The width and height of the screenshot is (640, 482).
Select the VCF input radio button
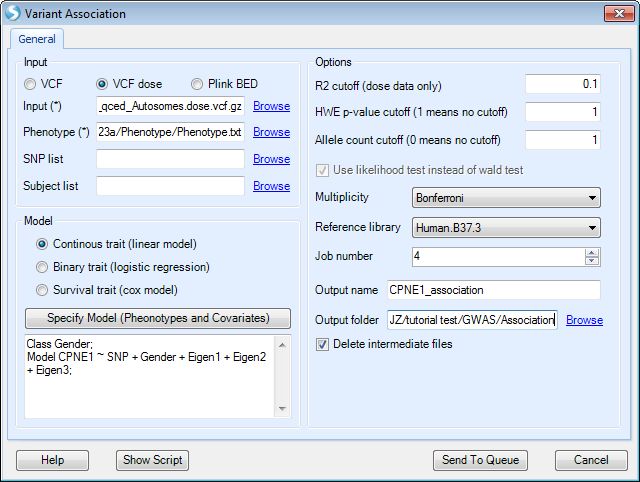[30, 84]
